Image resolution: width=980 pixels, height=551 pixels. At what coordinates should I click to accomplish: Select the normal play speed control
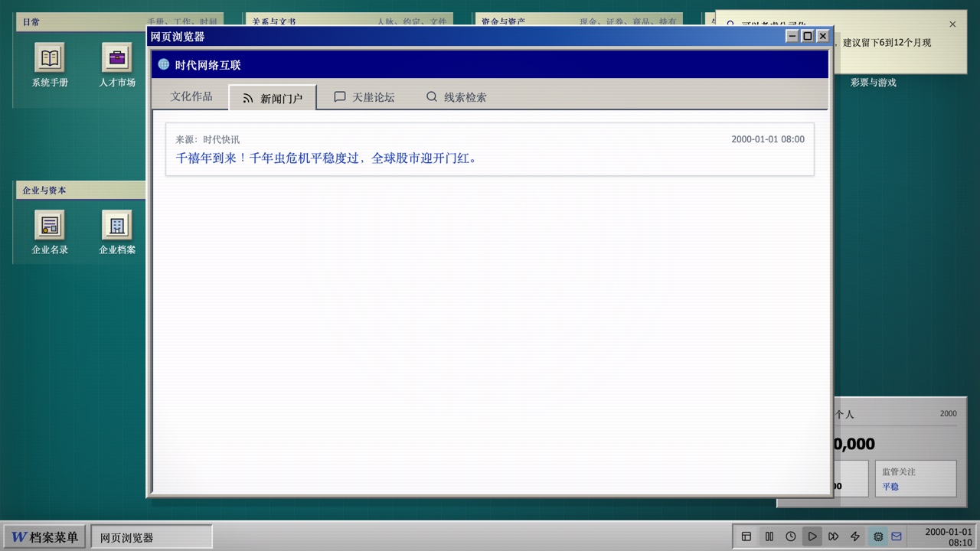(x=812, y=536)
